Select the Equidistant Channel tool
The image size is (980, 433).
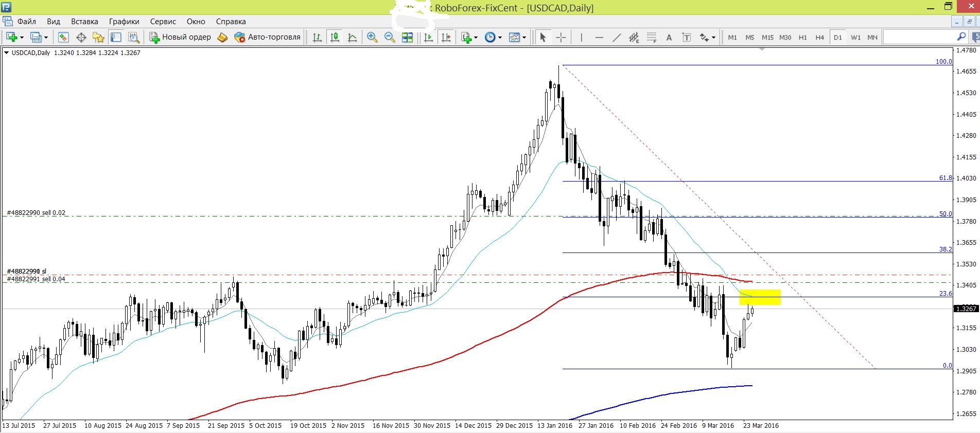coord(634,37)
